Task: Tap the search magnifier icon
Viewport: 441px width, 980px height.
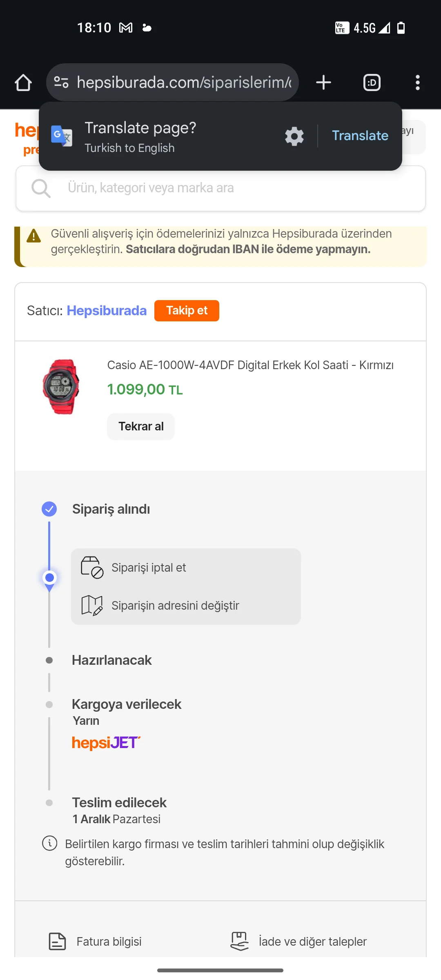Action: pyautogui.click(x=41, y=188)
